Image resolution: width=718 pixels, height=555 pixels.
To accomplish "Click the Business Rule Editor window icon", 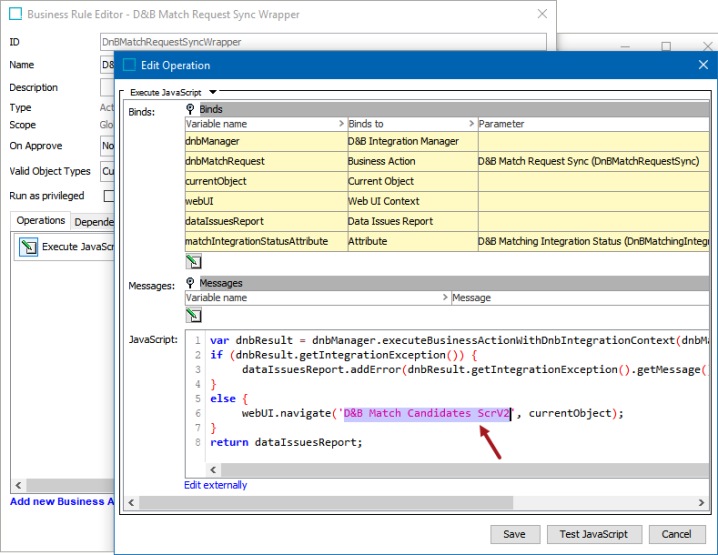I will click(16, 14).
